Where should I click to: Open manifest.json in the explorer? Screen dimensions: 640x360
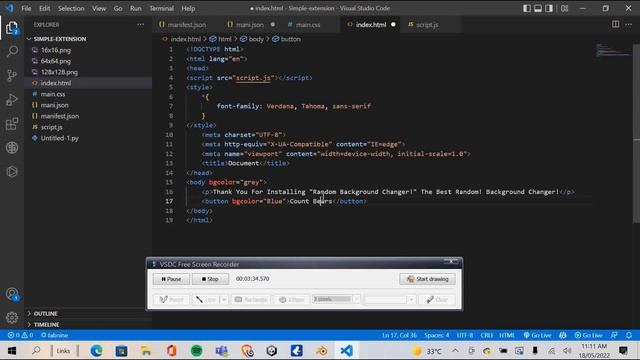pyautogui.click(x=60, y=116)
